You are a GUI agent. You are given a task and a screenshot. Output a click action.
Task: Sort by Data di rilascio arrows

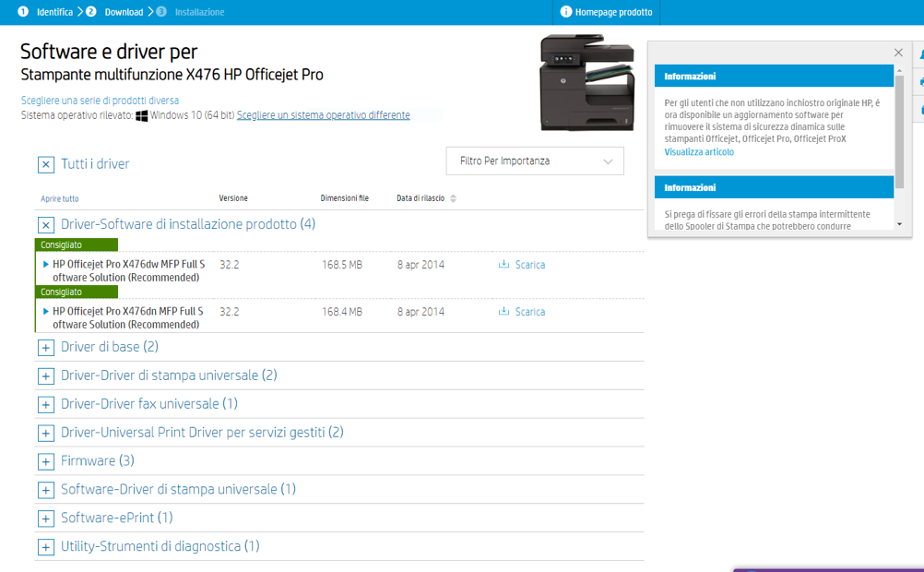pos(453,198)
